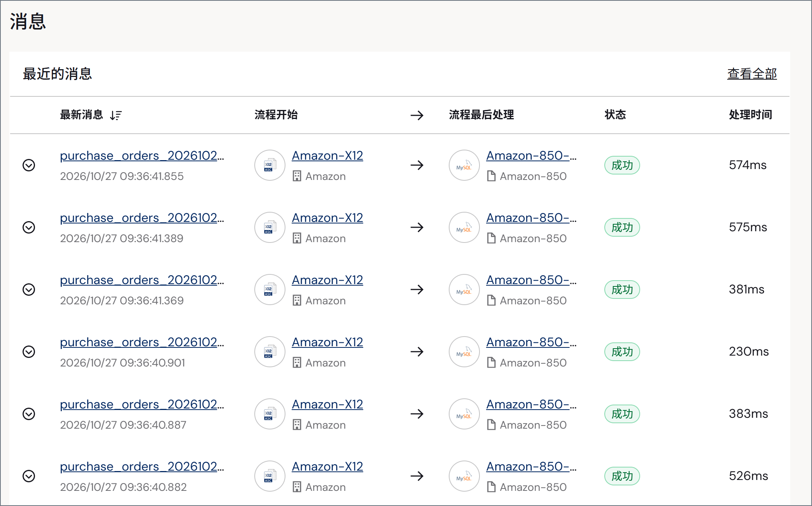Viewport: 812px width, 506px height.
Task: Click MySQL icon in the 381ms row
Action: point(464,290)
